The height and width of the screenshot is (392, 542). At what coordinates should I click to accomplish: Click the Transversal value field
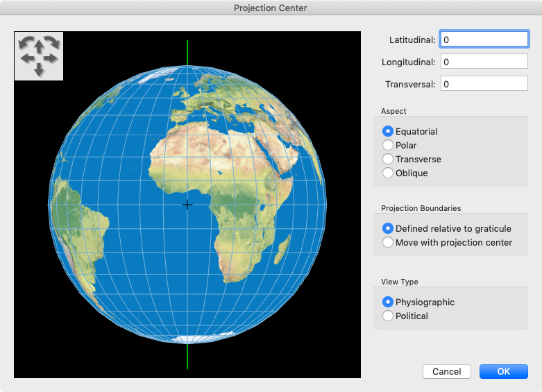484,84
